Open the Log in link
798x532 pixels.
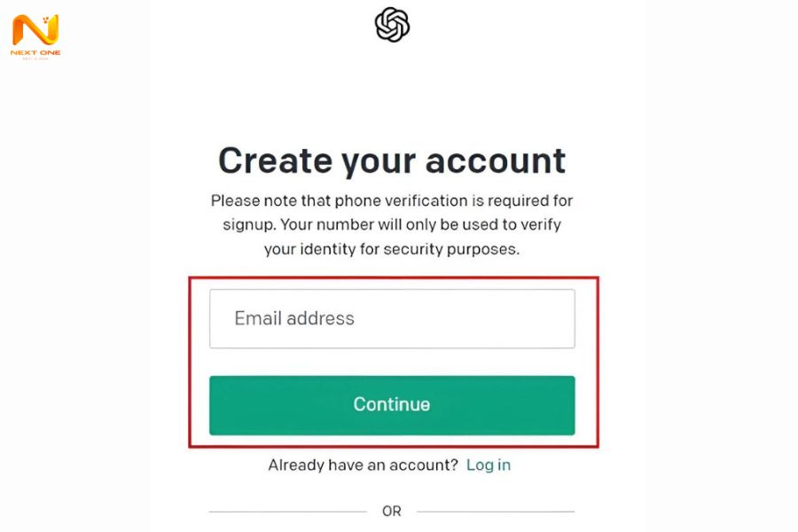[x=489, y=465]
